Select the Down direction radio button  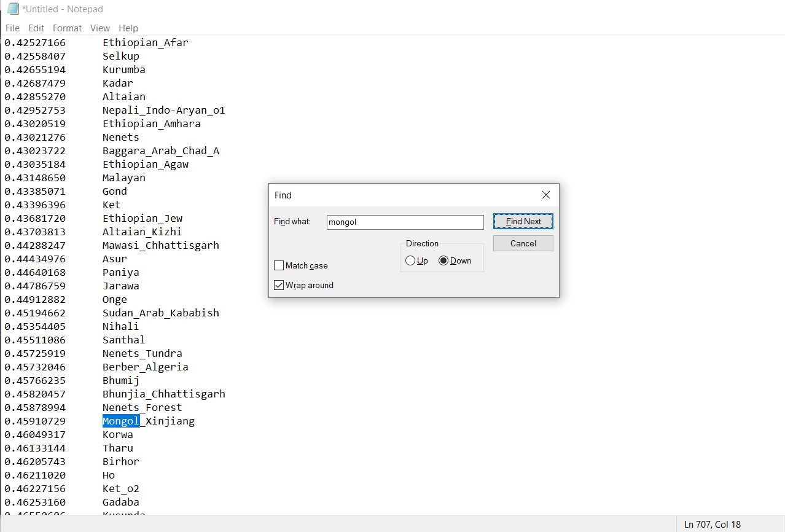pos(443,261)
